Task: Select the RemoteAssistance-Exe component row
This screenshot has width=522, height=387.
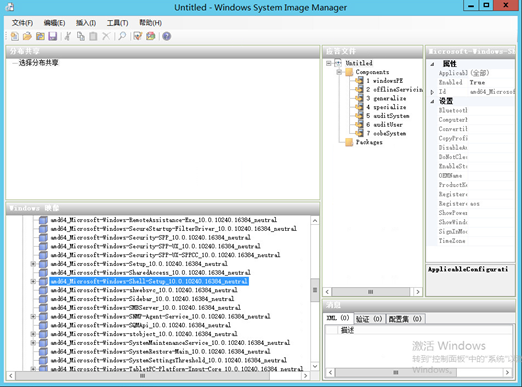Action: point(164,220)
